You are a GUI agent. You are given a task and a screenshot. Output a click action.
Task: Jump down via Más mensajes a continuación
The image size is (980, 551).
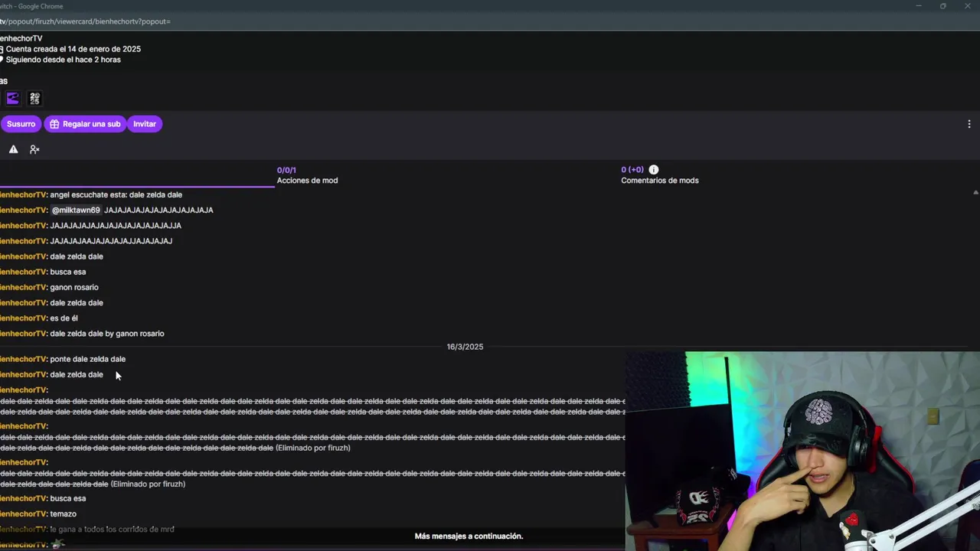click(469, 536)
